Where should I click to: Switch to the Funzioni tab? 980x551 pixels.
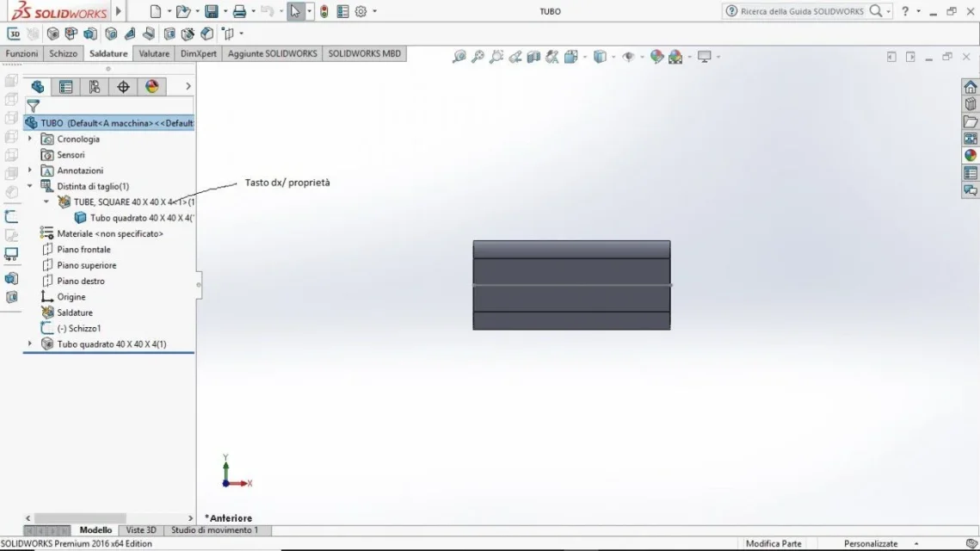22,53
